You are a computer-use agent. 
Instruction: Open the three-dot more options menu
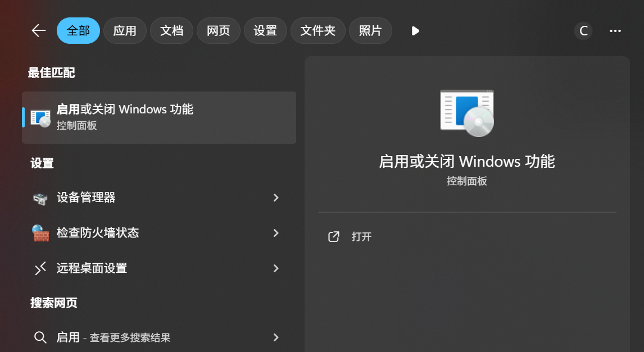615,31
